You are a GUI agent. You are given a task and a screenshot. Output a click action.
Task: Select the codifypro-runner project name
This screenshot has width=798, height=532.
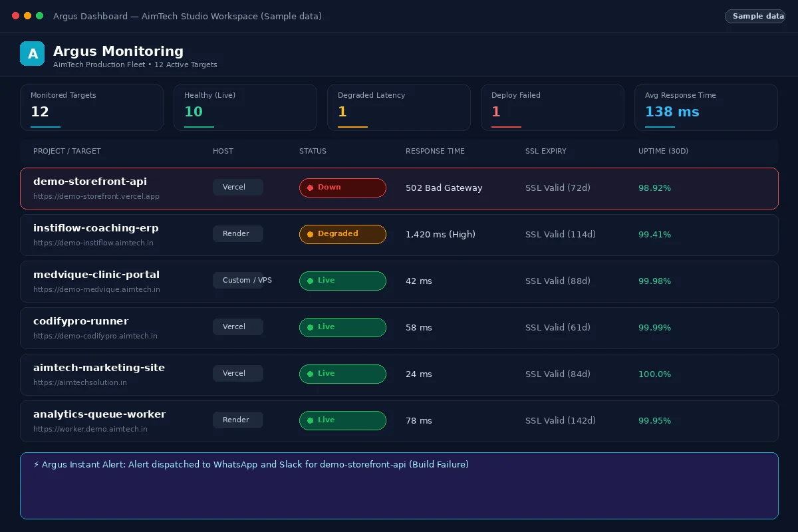tap(81, 321)
